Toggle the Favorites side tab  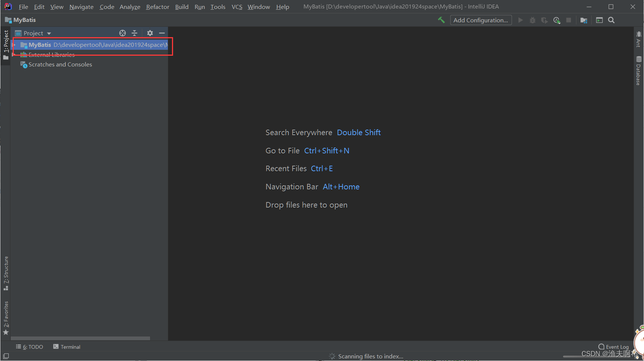[x=6, y=318]
